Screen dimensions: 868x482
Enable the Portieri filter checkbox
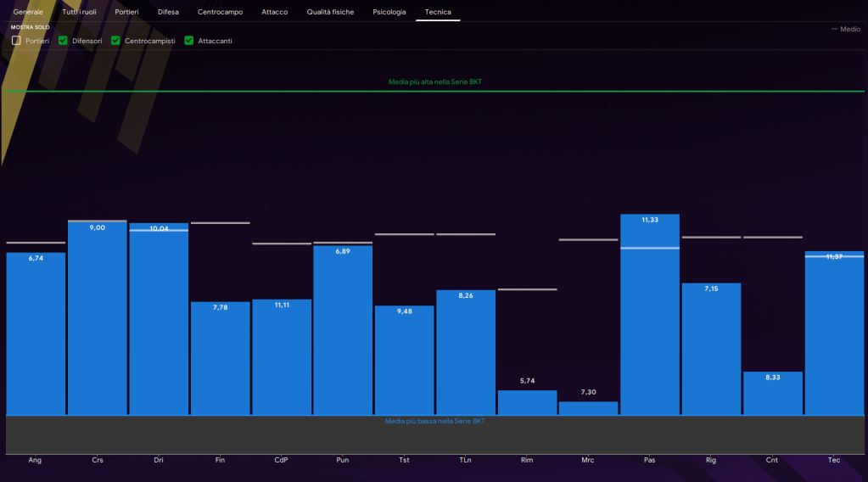coord(16,41)
